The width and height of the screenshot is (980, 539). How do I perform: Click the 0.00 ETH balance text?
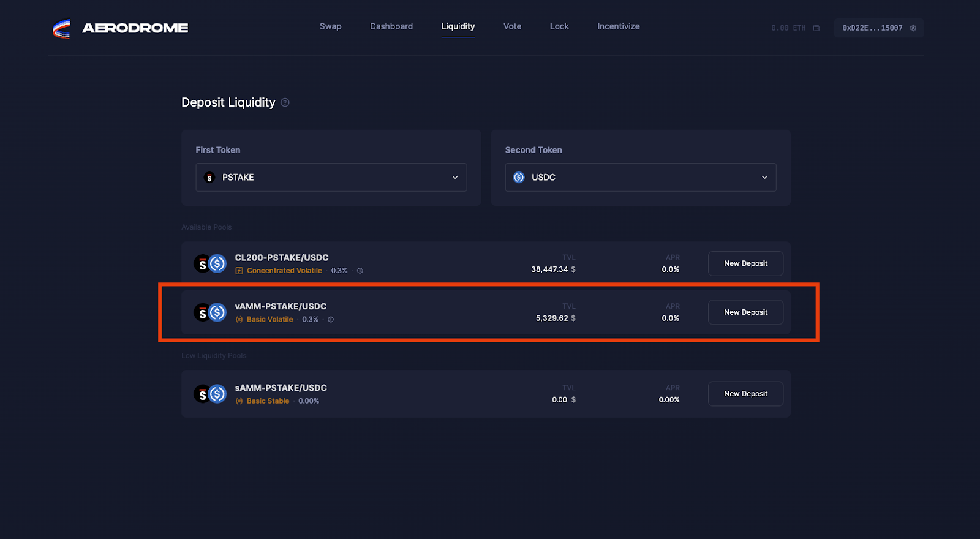point(788,28)
